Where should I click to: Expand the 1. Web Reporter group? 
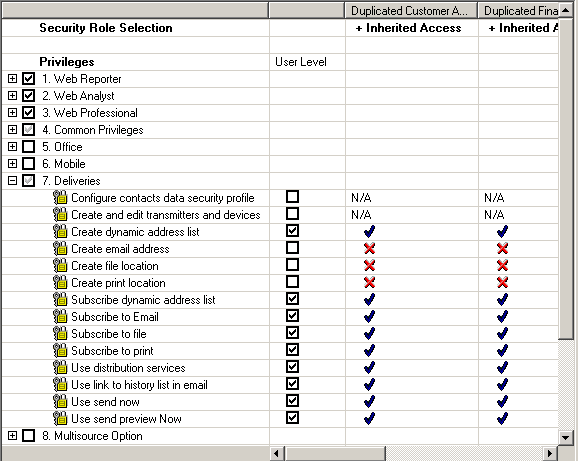pyautogui.click(x=12, y=78)
